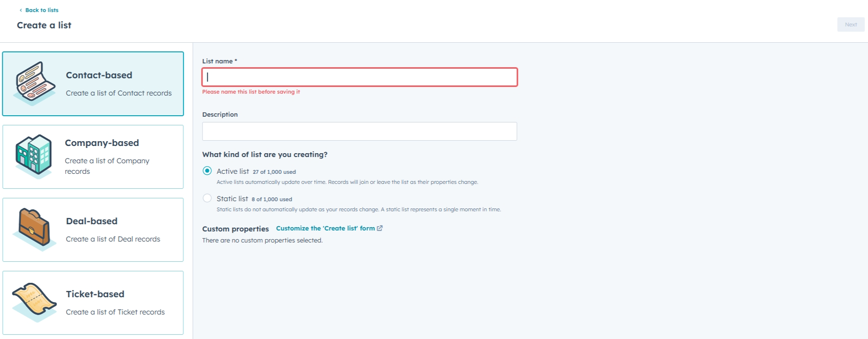Click the 'Create a list' page title
868x339 pixels.
(44, 25)
